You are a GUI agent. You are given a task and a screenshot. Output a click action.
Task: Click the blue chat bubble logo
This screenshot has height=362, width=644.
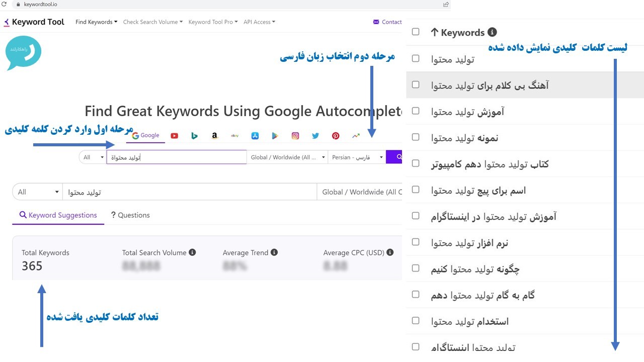click(x=24, y=52)
